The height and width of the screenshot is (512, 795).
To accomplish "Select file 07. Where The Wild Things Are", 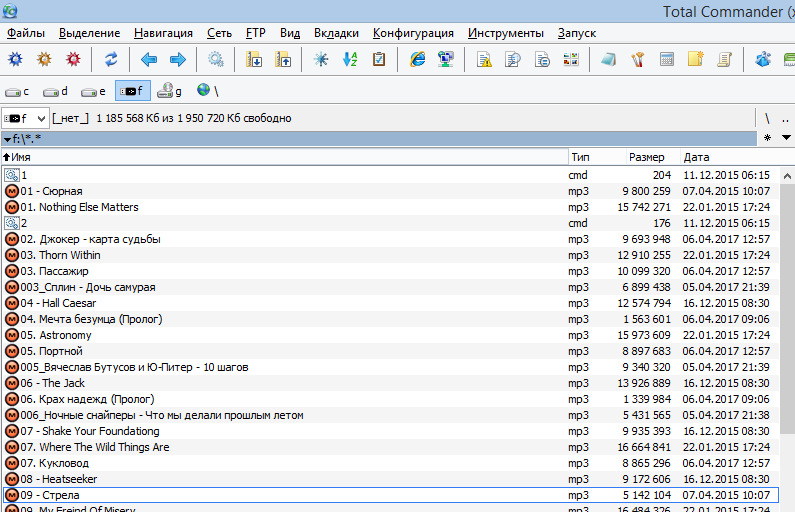I will pyautogui.click(x=390, y=447).
